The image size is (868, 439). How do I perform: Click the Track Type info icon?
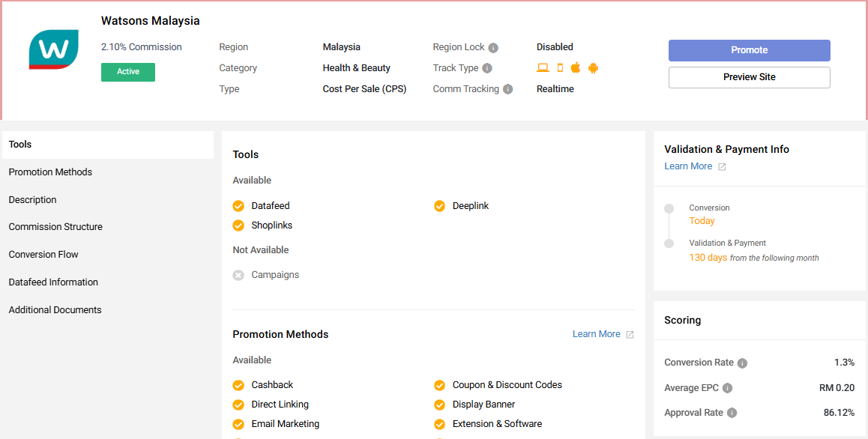pyautogui.click(x=487, y=68)
